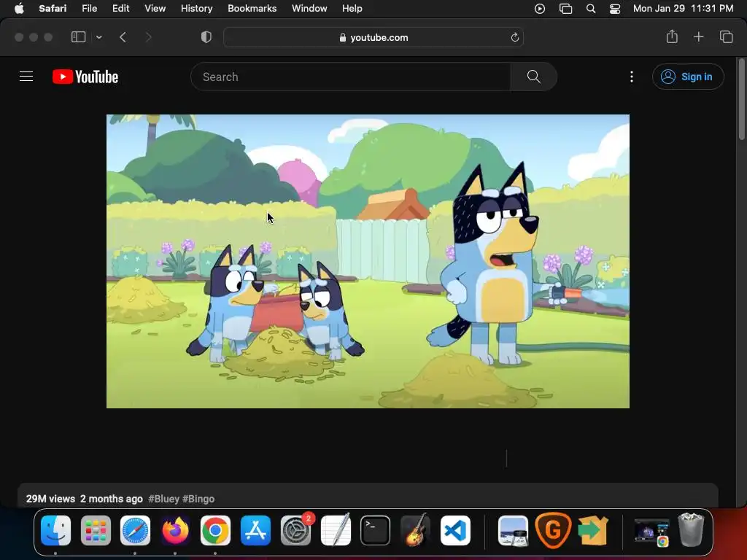The width and height of the screenshot is (747, 560).
Task: Open Trash from the Dock
Action: coord(691,530)
